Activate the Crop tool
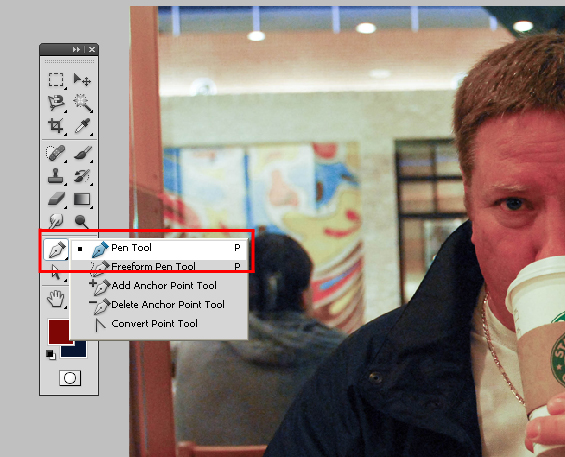This screenshot has height=457, width=565. click(x=56, y=126)
